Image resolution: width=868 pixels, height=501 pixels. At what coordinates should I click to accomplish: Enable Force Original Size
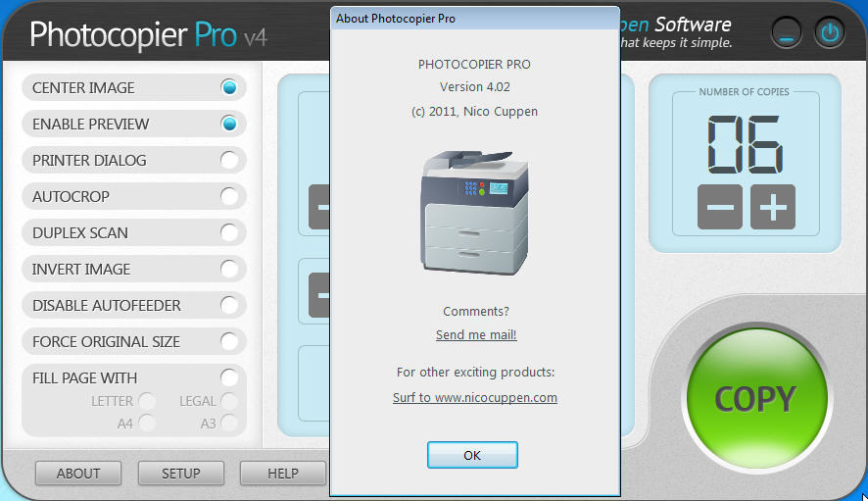pyautogui.click(x=229, y=341)
